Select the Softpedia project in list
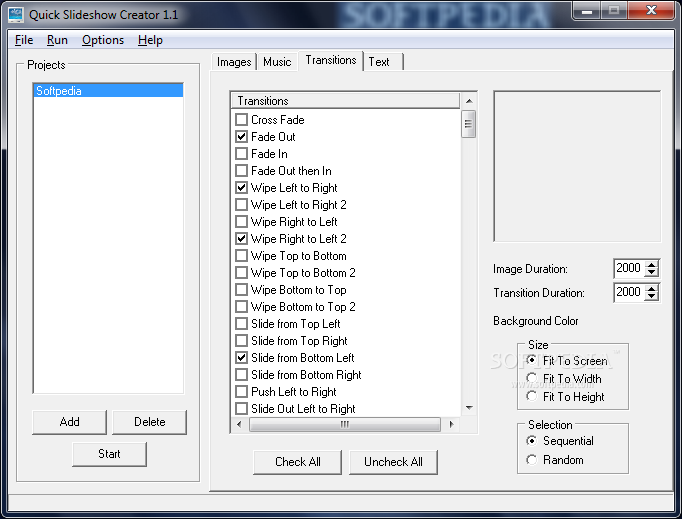This screenshot has width=682, height=519. (x=108, y=90)
